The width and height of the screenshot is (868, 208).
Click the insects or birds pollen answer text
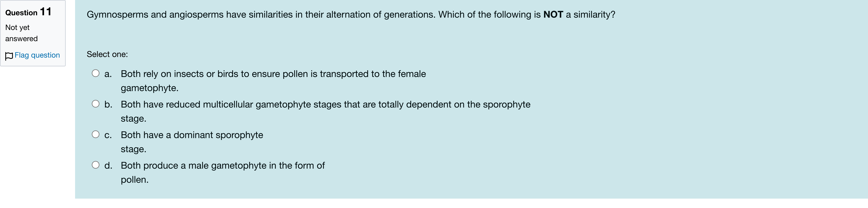click(x=273, y=74)
